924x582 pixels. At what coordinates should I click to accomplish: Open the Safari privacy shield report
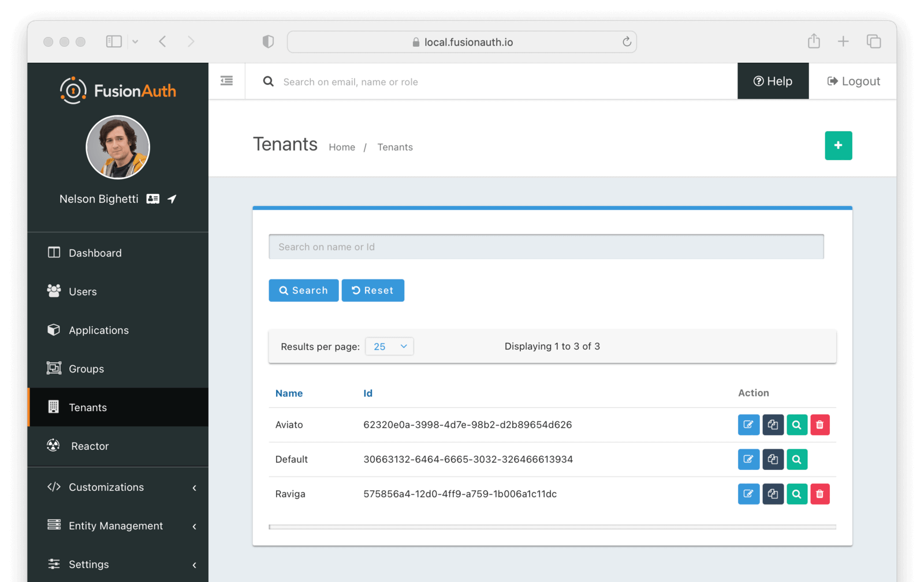point(268,42)
